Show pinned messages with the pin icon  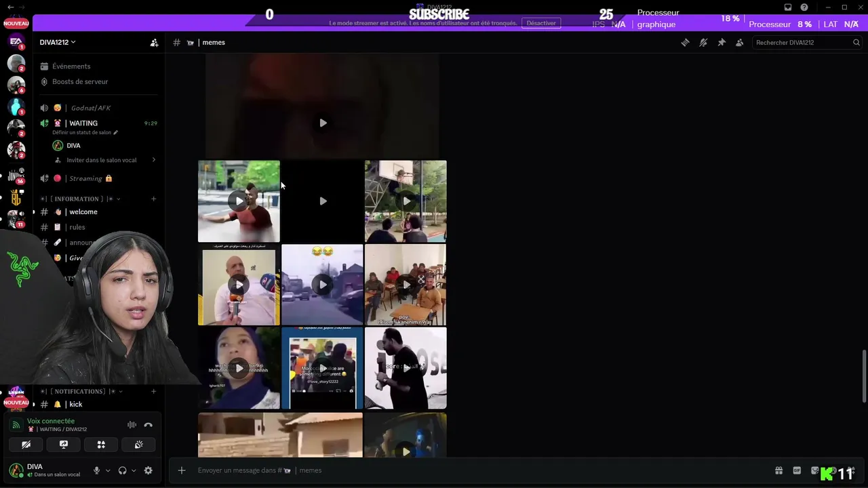pos(722,43)
